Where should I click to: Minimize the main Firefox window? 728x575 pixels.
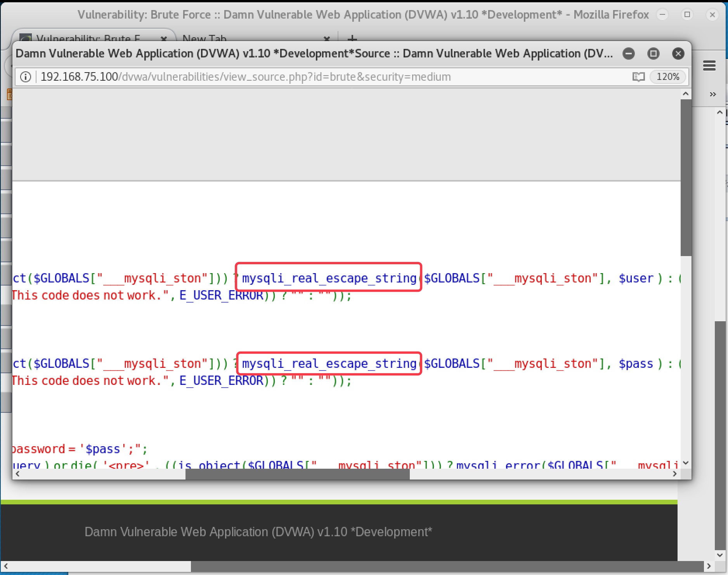click(x=662, y=15)
